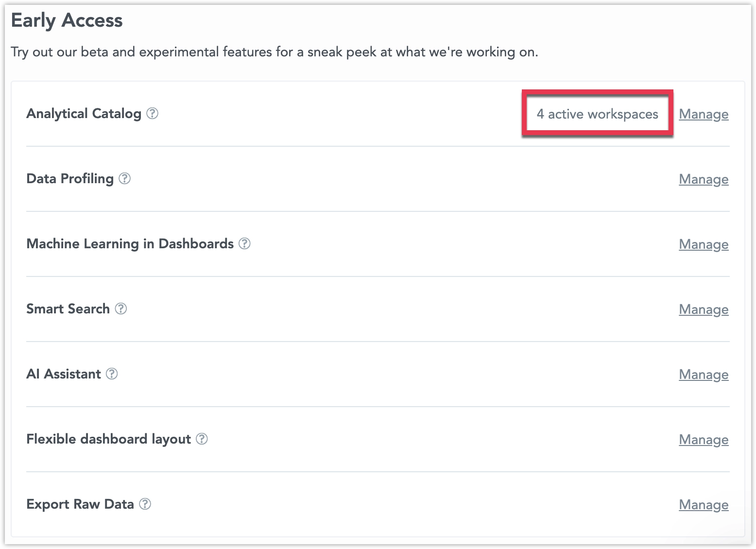Click the Flexible dashboard layout help icon

pyautogui.click(x=202, y=439)
